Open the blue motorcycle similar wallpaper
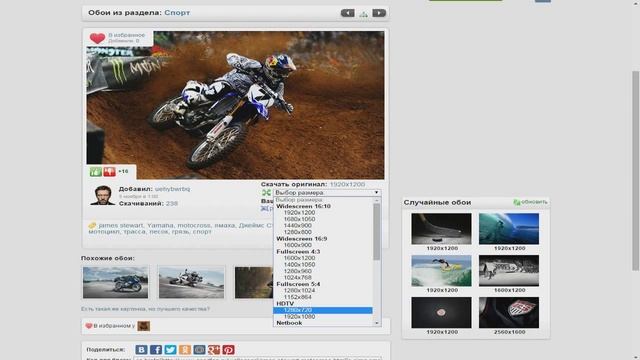 click(x=116, y=282)
